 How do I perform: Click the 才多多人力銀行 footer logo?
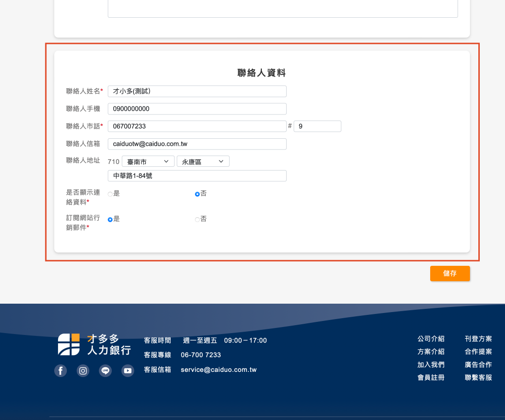click(x=94, y=344)
